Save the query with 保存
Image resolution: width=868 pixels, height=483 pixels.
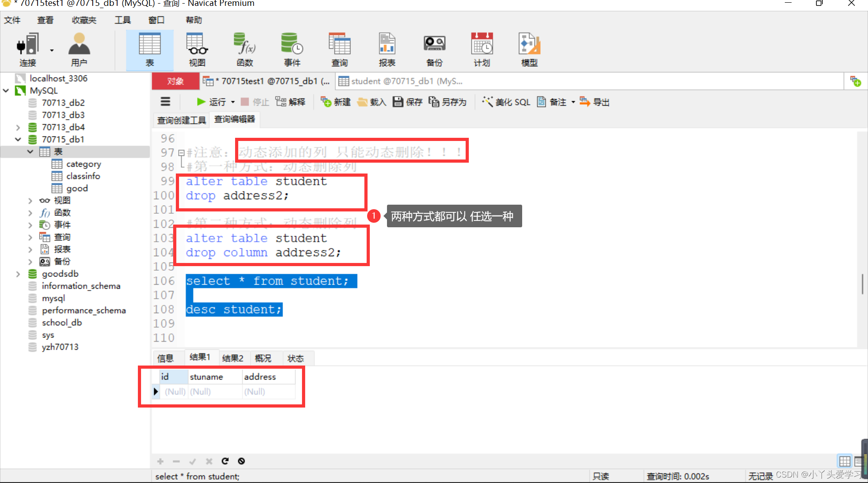[x=407, y=102]
